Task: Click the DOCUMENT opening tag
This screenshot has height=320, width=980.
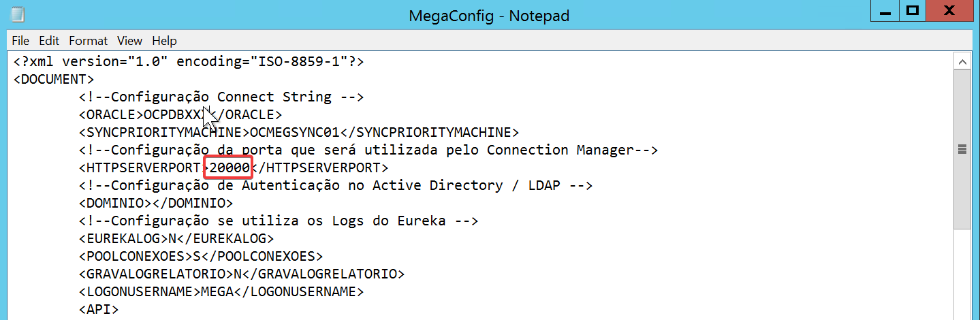Action: point(54,79)
